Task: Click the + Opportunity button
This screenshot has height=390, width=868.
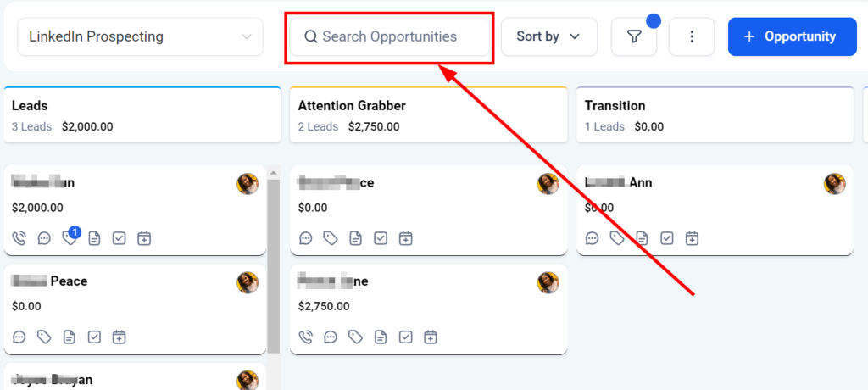Action: coord(792,36)
